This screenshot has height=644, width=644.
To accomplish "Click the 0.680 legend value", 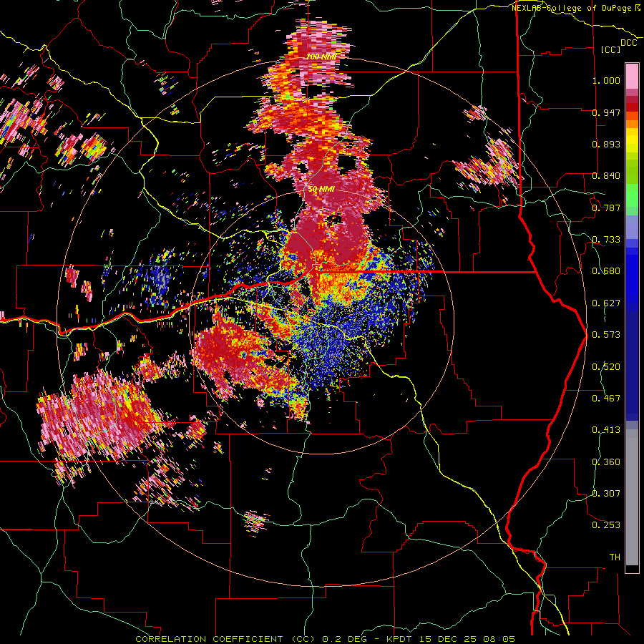I will pyautogui.click(x=606, y=271).
